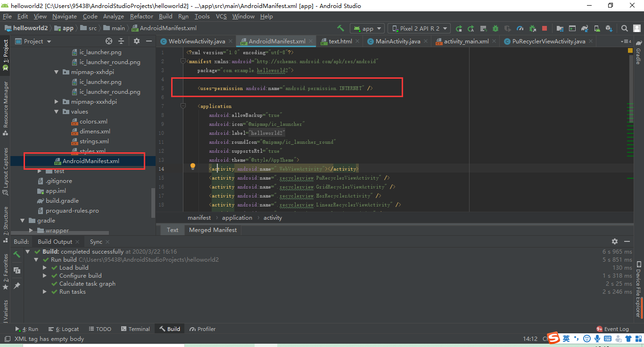Open the app run configuration dropdown
Viewport: 644px width, 347px height.
[x=367, y=28]
